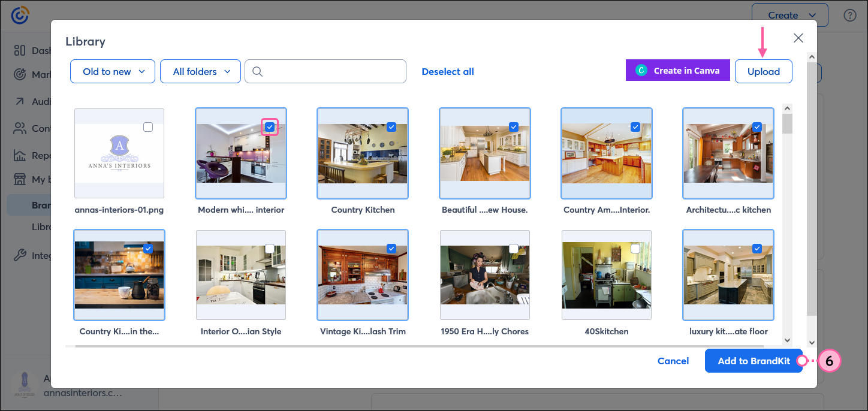Click the Marketing target sidebar icon
Image resolution: width=868 pixels, height=411 pixels.
(20, 74)
